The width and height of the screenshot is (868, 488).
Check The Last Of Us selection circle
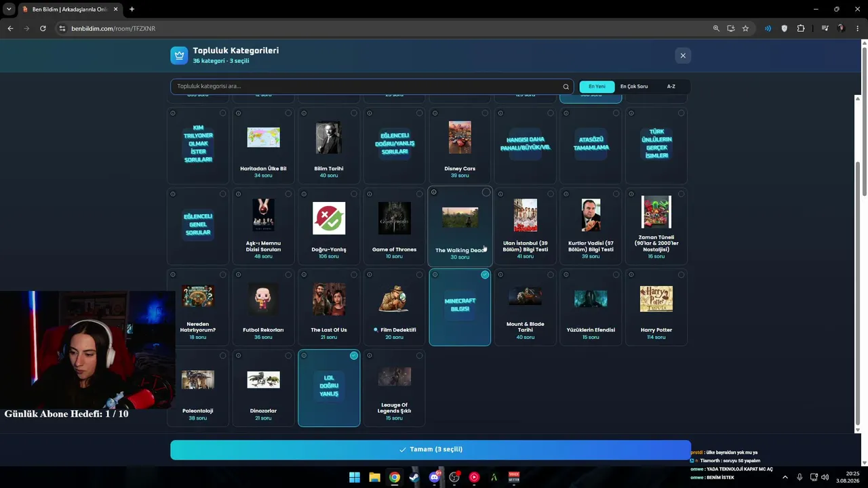354,274
